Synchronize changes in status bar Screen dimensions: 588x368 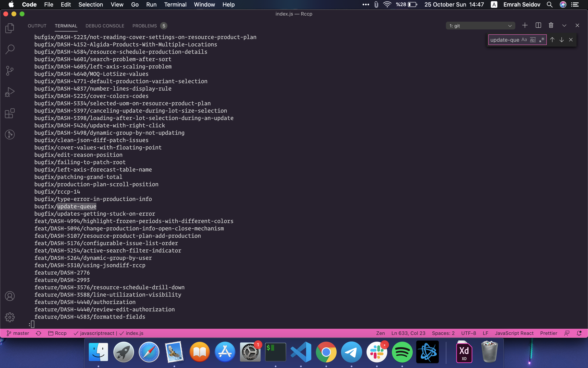[x=38, y=333]
